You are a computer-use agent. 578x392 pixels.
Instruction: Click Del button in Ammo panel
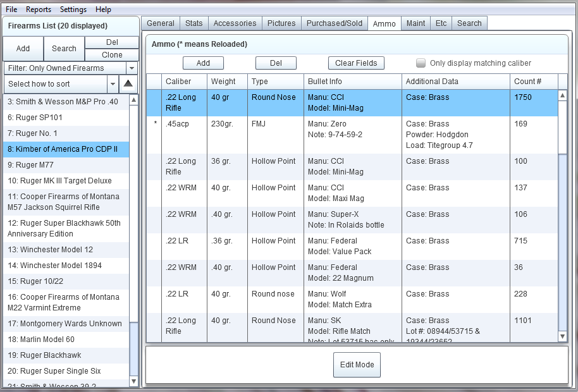tap(276, 63)
